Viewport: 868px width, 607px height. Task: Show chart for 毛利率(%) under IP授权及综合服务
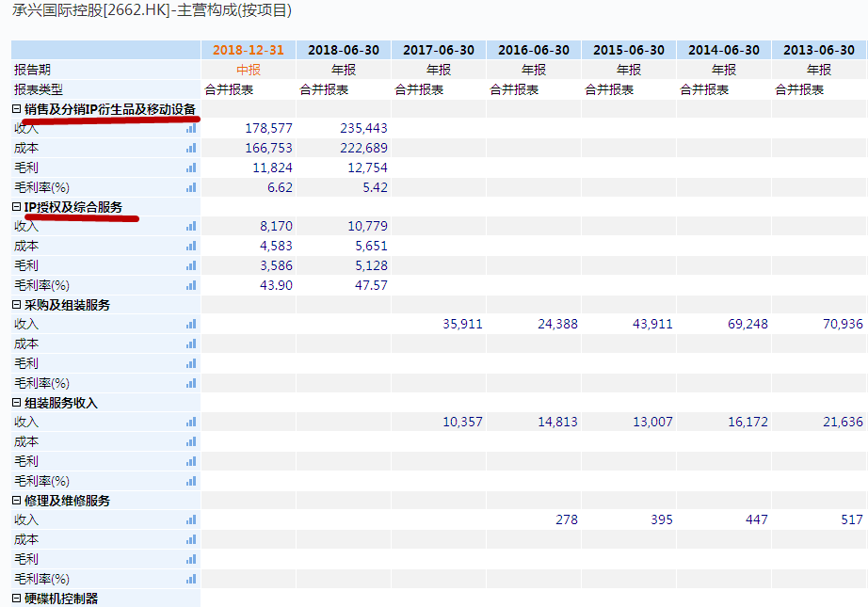coord(191,285)
